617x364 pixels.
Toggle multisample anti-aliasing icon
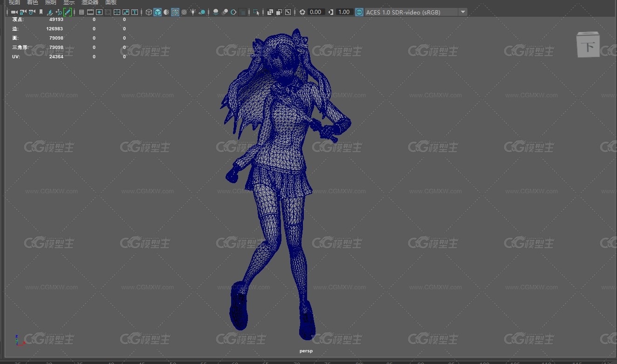[x=234, y=12]
